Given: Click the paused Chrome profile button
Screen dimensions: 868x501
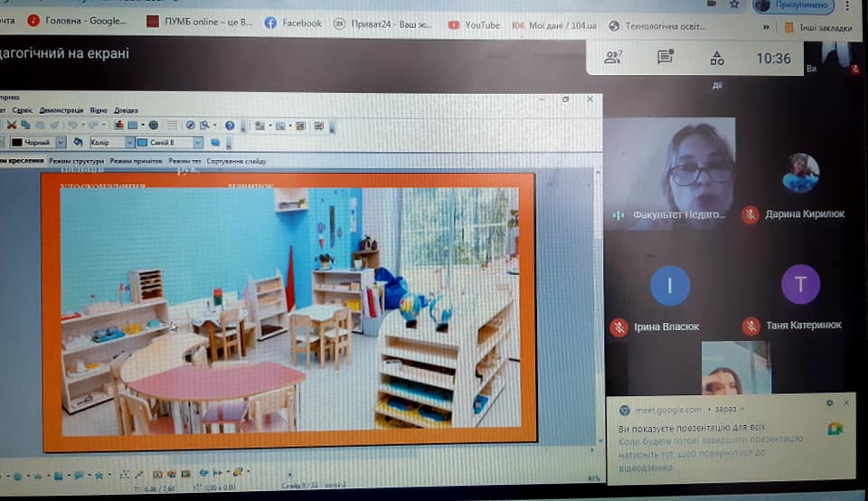Looking at the screenshot, I should (x=793, y=5).
